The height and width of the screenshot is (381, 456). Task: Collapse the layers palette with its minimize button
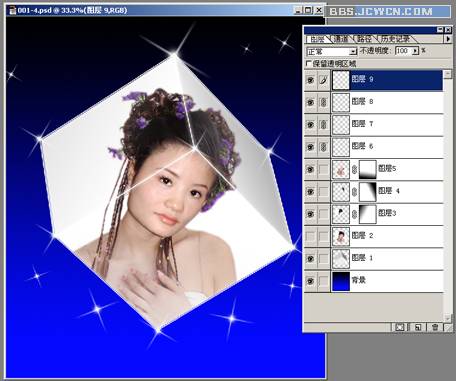[440, 30]
